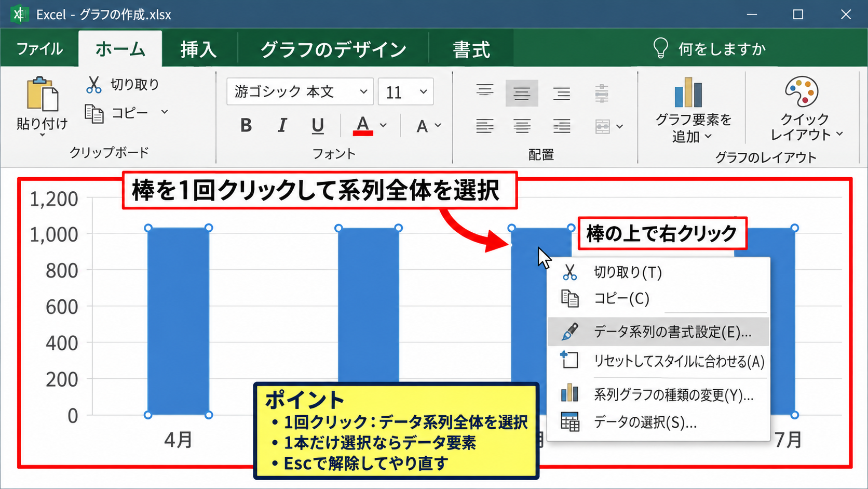The height and width of the screenshot is (489, 868).
Task: Click the Paste clipboard icon
Action: (43, 94)
